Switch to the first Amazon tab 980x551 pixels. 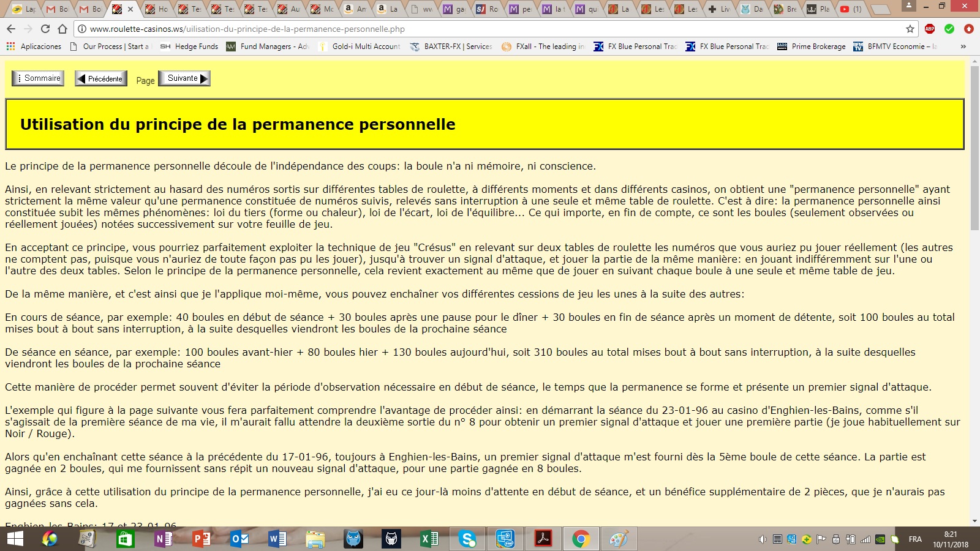(355, 9)
